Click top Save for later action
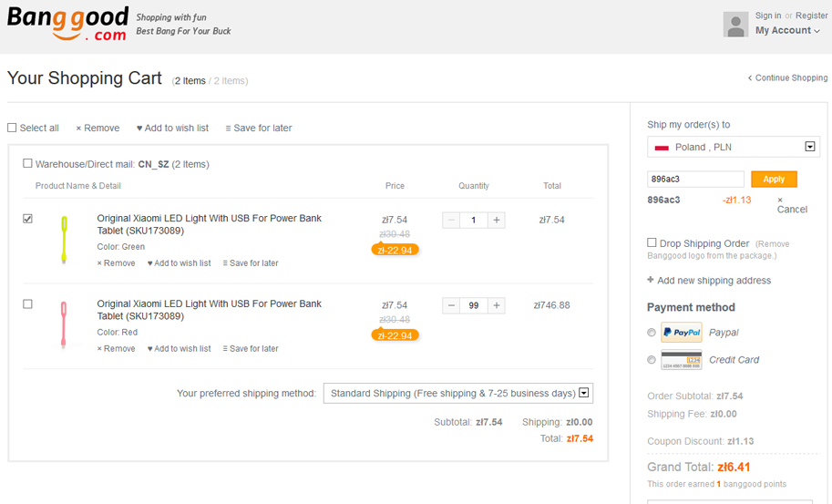832x504 pixels. click(259, 128)
